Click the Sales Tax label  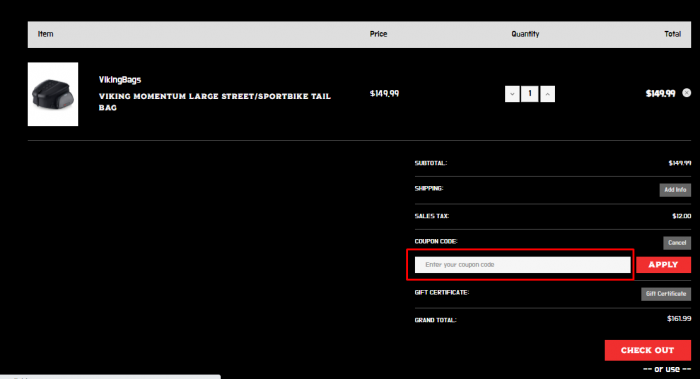click(432, 216)
